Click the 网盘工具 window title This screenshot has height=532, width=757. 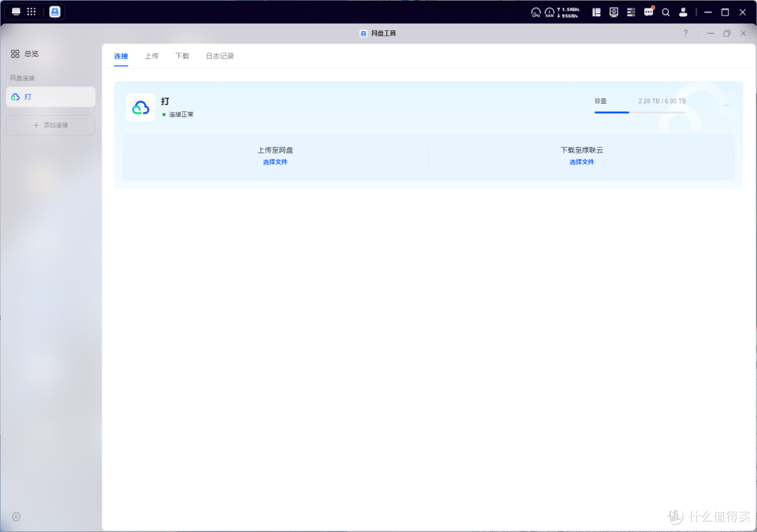coord(383,34)
